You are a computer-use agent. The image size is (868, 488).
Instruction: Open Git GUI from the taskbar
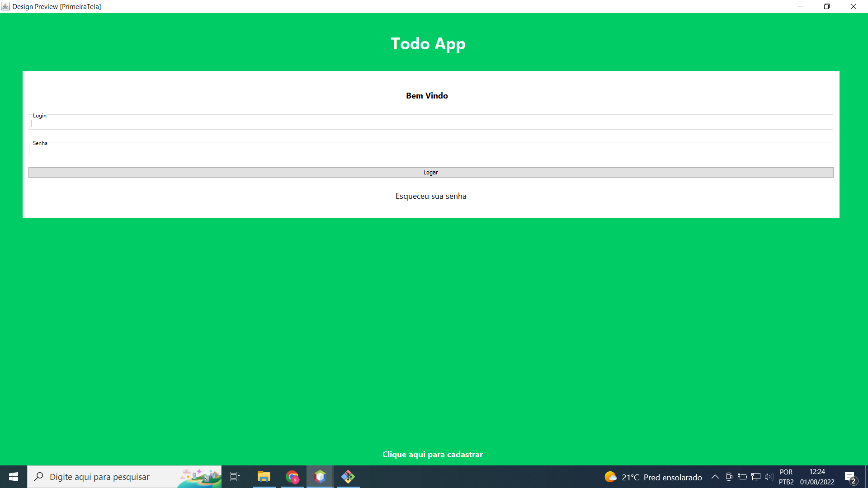348,477
